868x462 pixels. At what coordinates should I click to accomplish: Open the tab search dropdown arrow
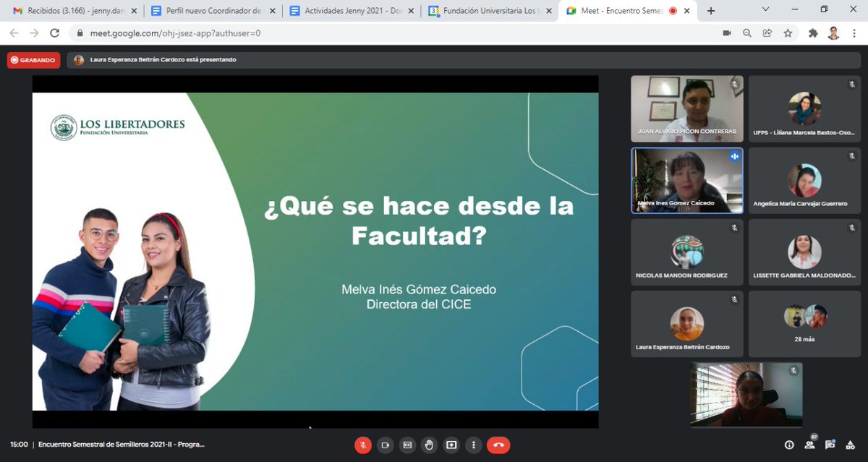click(766, 9)
